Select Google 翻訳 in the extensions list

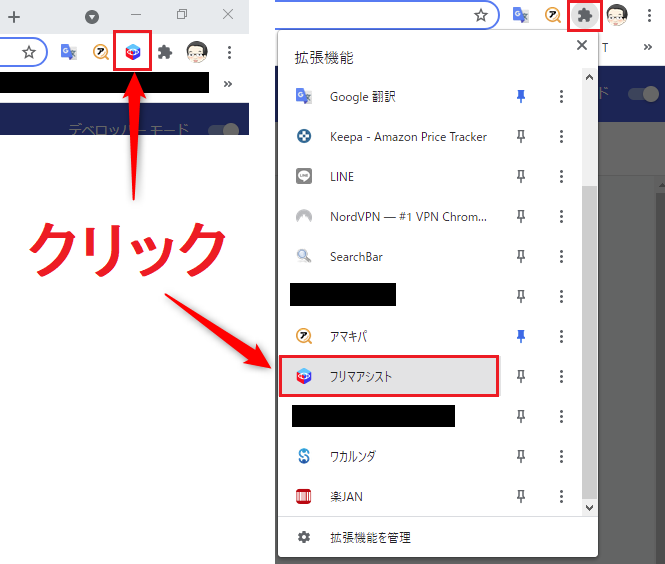coord(389,97)
